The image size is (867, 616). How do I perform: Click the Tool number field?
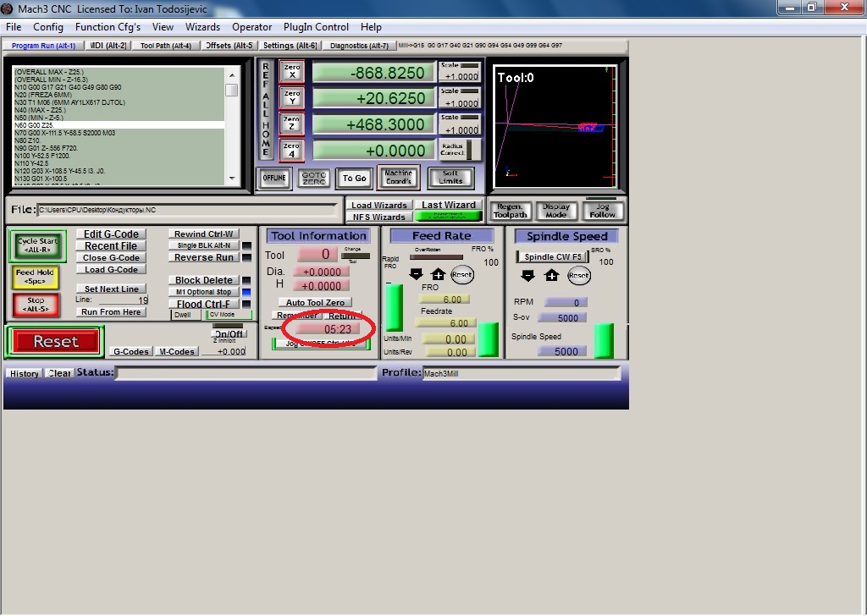(x=317, y=254)
